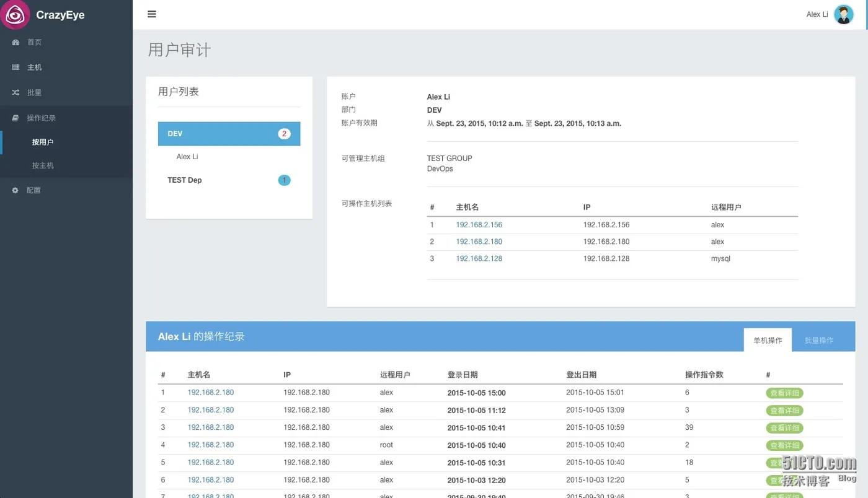Switch to the 批量操作 tab

click(x=818, y=340)
